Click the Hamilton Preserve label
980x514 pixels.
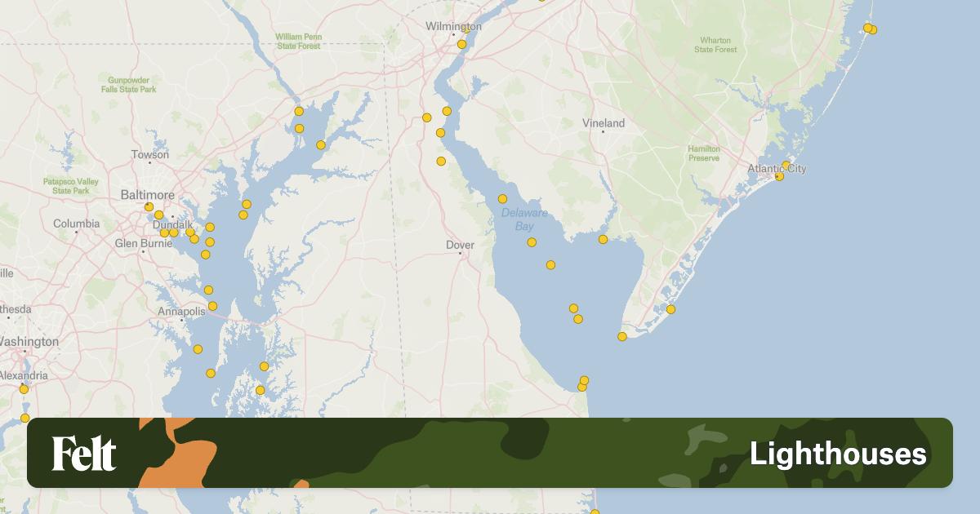click(x=706, y=153)
